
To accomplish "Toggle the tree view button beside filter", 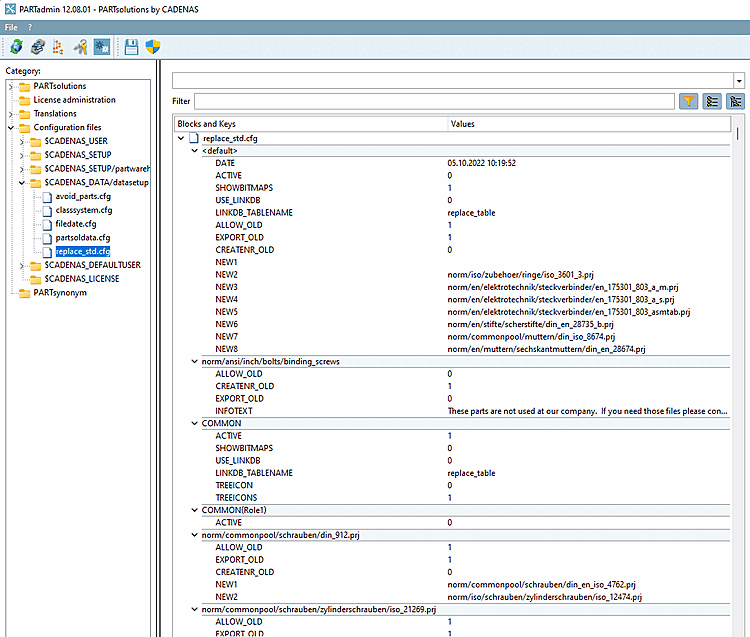I will (736, 101).
